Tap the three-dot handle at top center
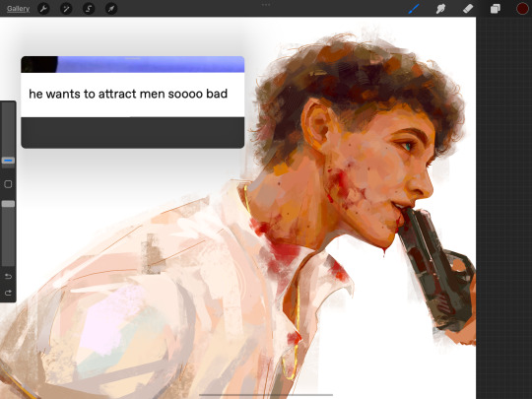The image size is (532, 399). pyautogui.click(x=266, y=5)
